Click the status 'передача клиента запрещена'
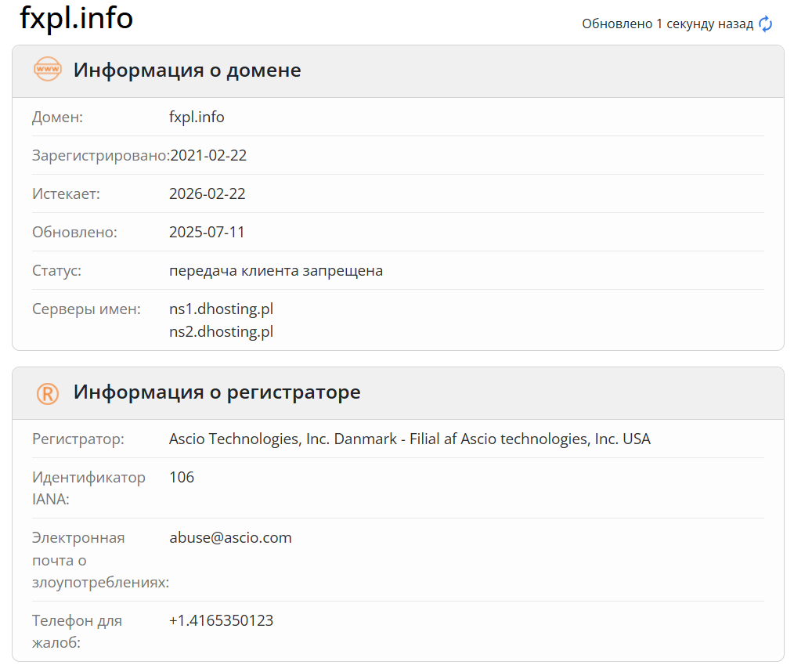 point(276,270)
